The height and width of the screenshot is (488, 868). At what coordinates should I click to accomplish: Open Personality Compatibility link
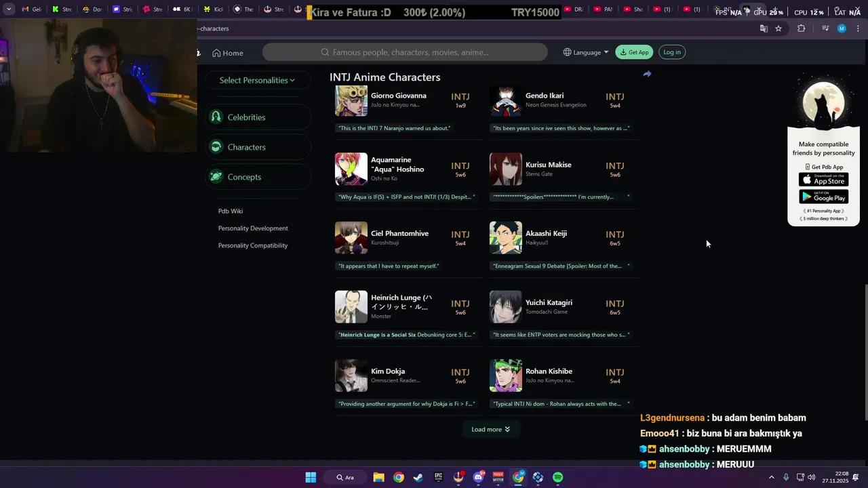[253, 245]
